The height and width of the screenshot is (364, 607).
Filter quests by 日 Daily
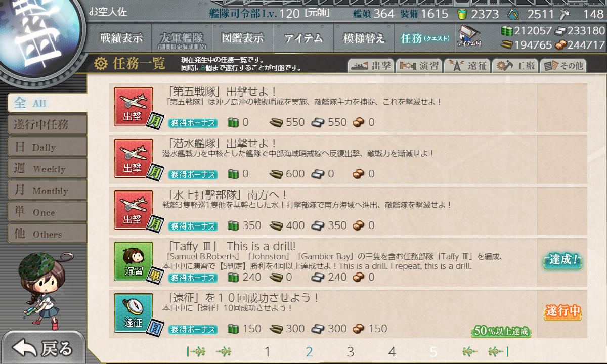coord(48,147)
